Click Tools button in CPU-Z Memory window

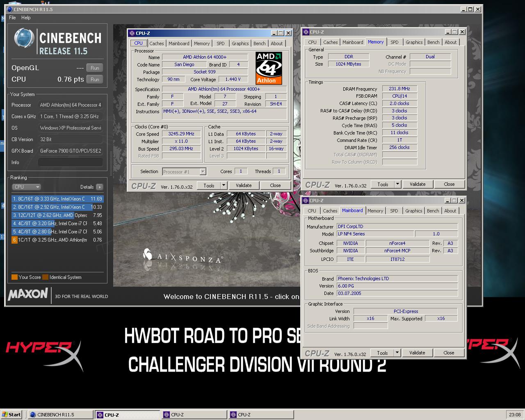pyautogui.click(x=383, y=184)
